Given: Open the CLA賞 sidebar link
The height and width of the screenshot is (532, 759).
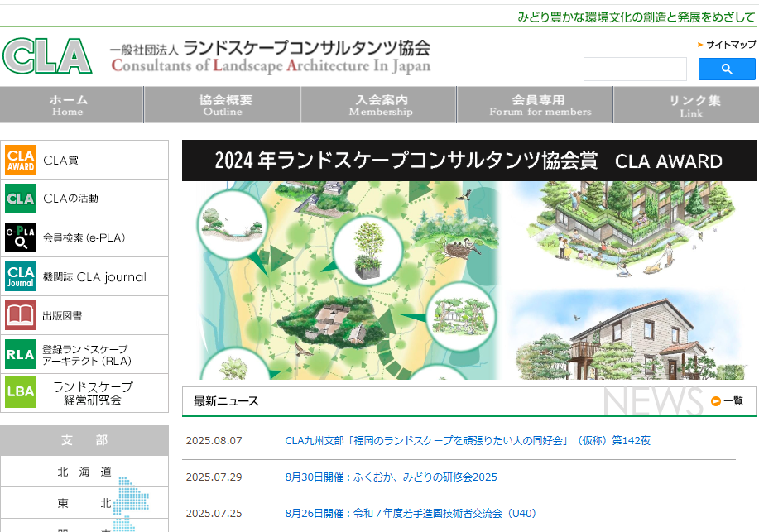Looking at the screenshot, I should 60,161.
